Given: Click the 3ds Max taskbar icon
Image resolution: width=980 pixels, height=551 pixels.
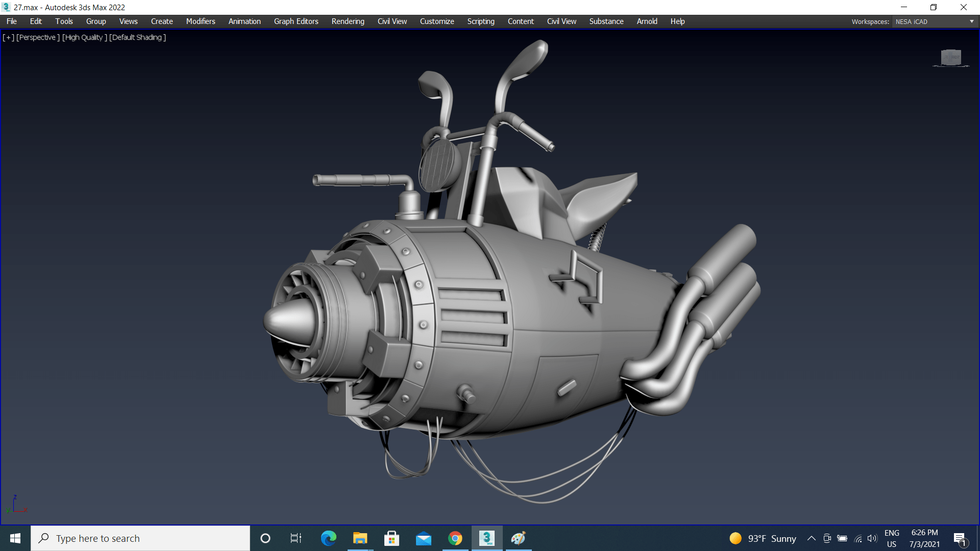Looking at the screenshot, I should pyautogui.click(x=487, y=538).
